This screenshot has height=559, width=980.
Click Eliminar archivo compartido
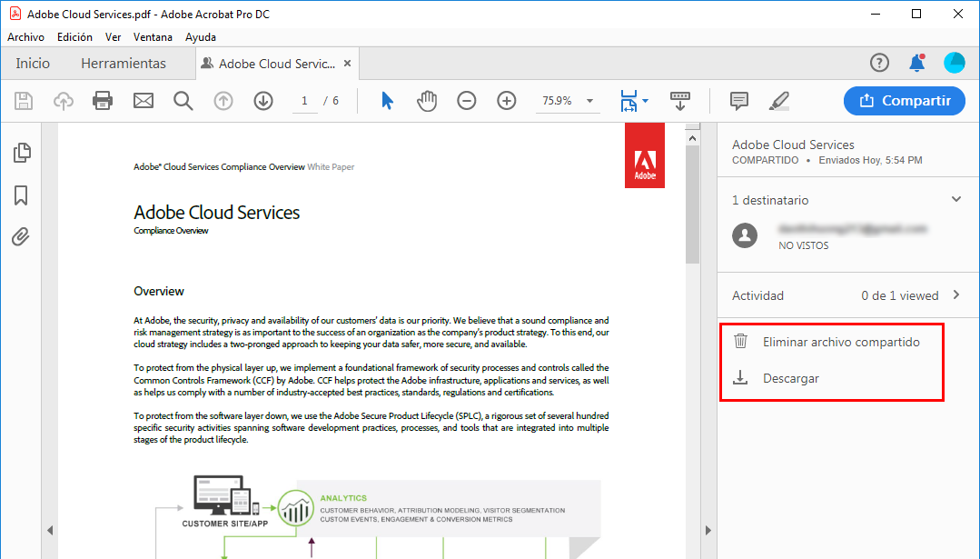pos(841,342)
